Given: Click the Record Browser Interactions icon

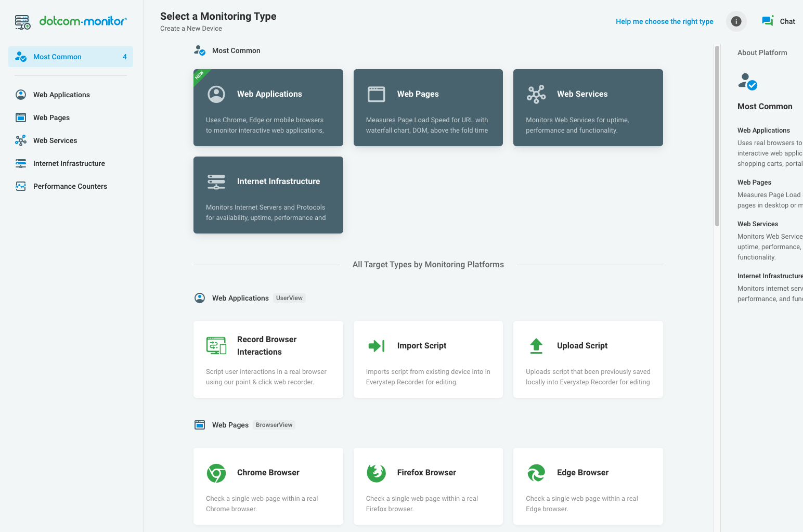Looking at the screenshot, I should click(x=216, y=346).
